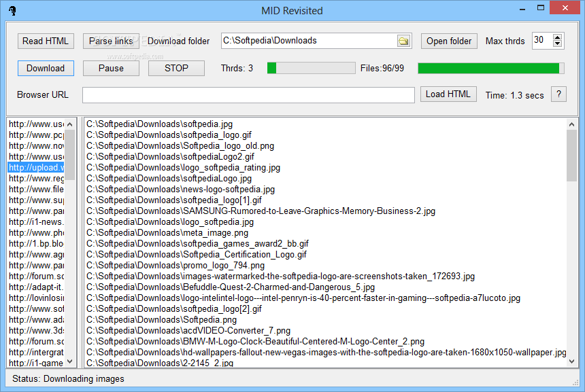Click the Read HTML button
Screen dimensions: 585x392
pos(46,41)
